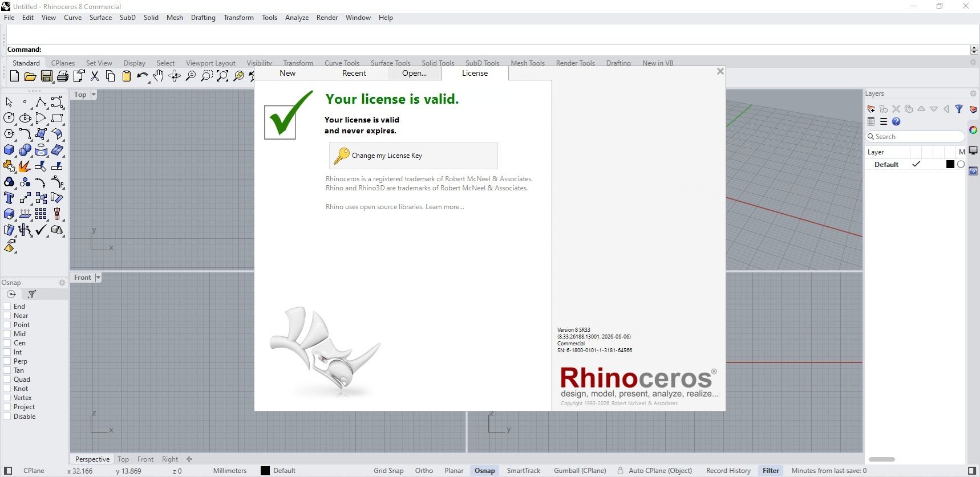Click the Paste clipboard icon
This screenshot has width=980, height=477.
click(x=127, y=76)
